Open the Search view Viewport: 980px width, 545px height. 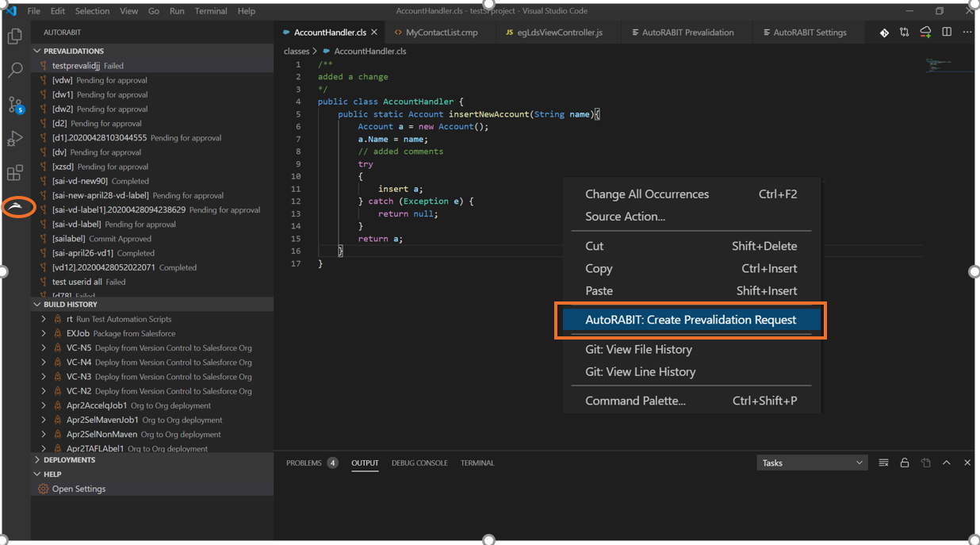coord(14,70)
